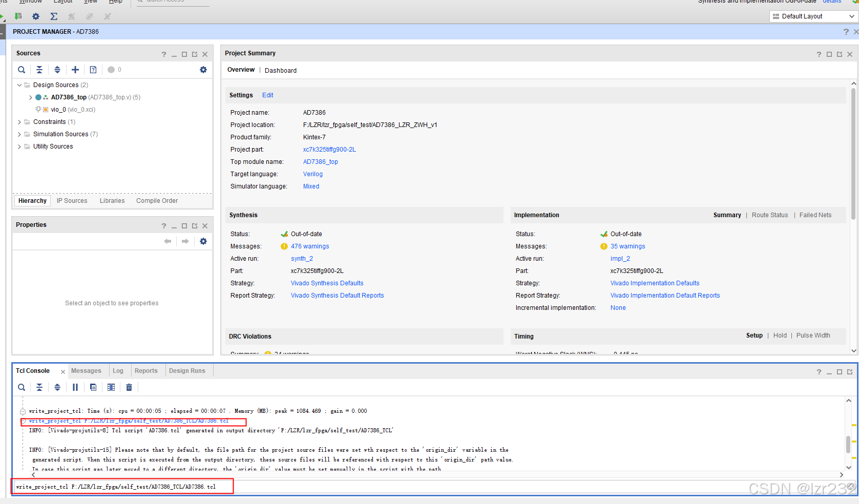Image resolution: width=859 pixels, height=504 pixels.
Task: Go to previous object in Properties panel
Action: pos(167,241)
